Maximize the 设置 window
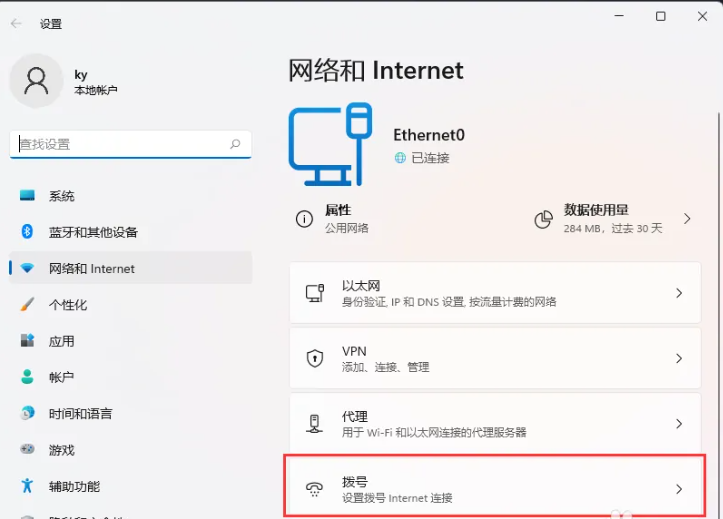723x519 pixels. [x=661, y=17]
